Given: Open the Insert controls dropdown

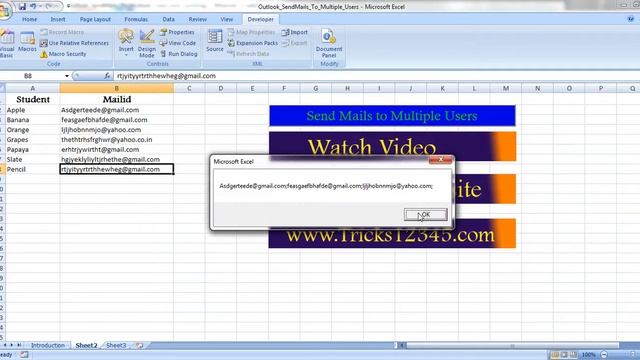Looking at the screenshot, I should 126,42.
